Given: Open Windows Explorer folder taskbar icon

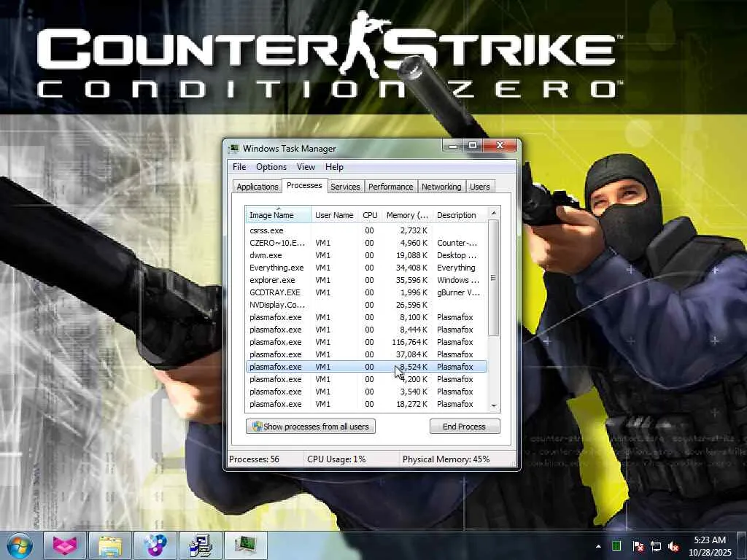Looking at the screenshot, I should pos(110,545).
